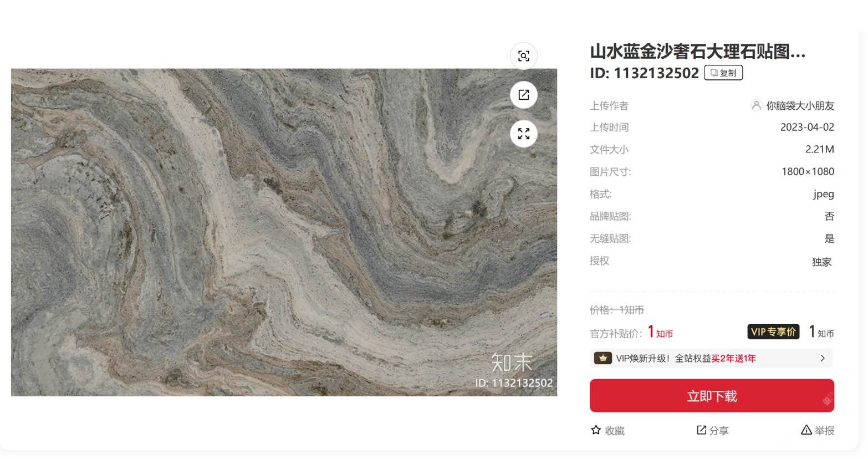The height and width of the screenshot is (459, 868).
Task: Expand the VIP焕新升级 banner chevron
Action: pos(823,358)
